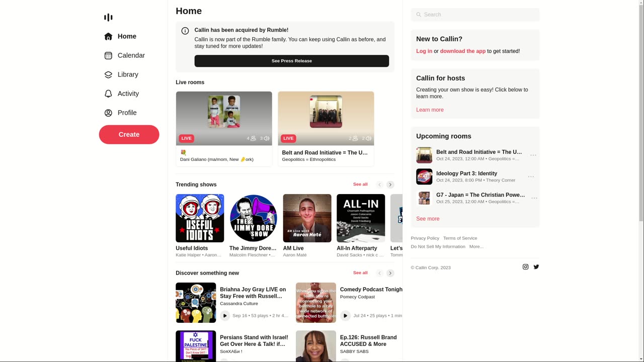Click the info icon in acquisition notice
This screenshot has width=644, height=362.
[x=185, y=31]
